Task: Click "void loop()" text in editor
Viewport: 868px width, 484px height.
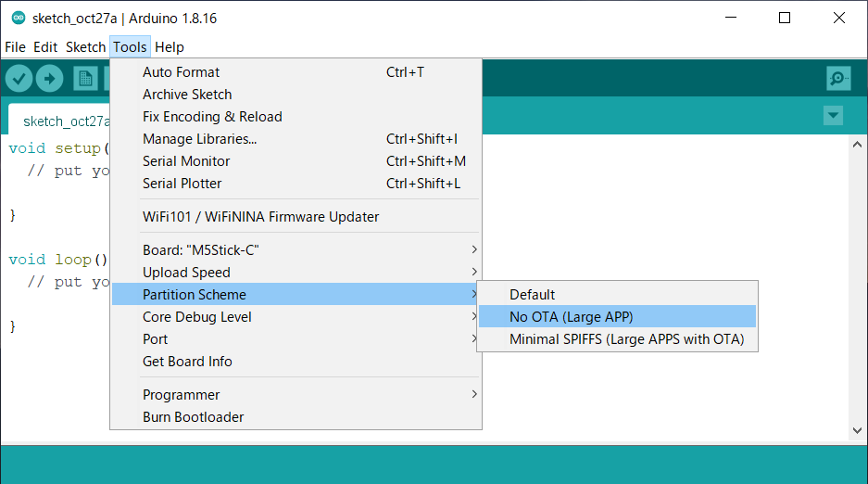Action: pos(57,260)
